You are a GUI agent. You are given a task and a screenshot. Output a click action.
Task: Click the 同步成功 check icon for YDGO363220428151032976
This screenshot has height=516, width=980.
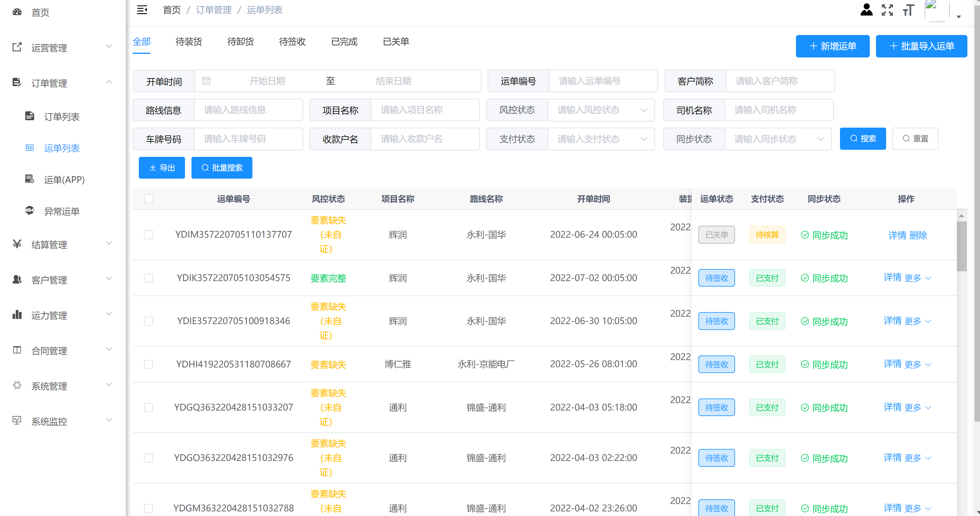(x=805, y=458)
